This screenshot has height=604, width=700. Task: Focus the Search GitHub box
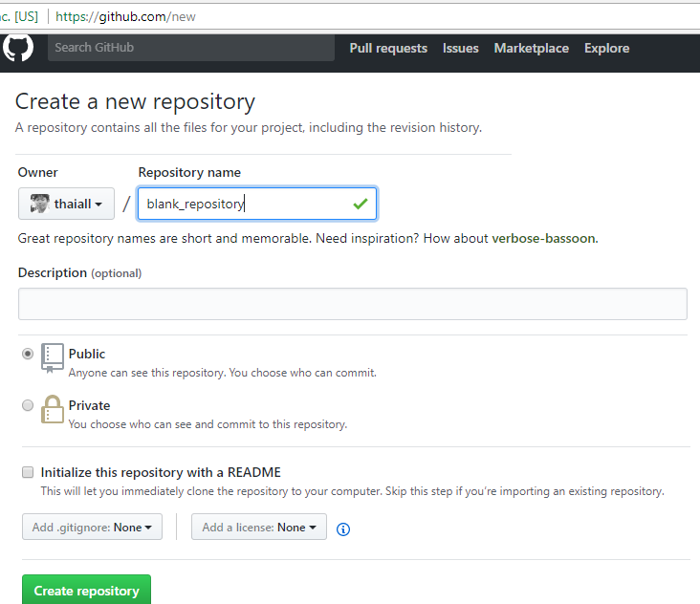(191, 48)
